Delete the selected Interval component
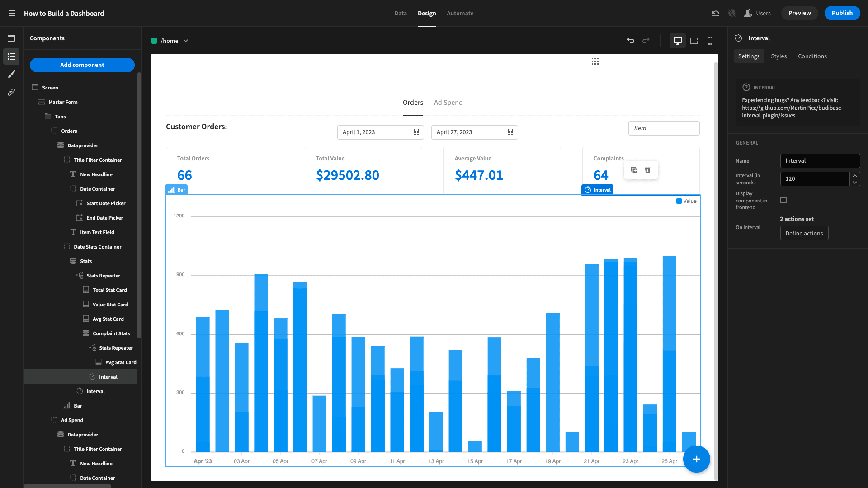This screenshot has height=488, width=868. [x=647, y=170]
